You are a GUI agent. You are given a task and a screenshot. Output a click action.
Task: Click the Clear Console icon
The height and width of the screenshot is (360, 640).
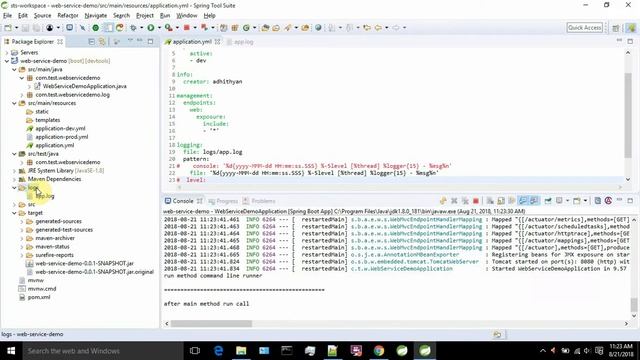(490, 201)
